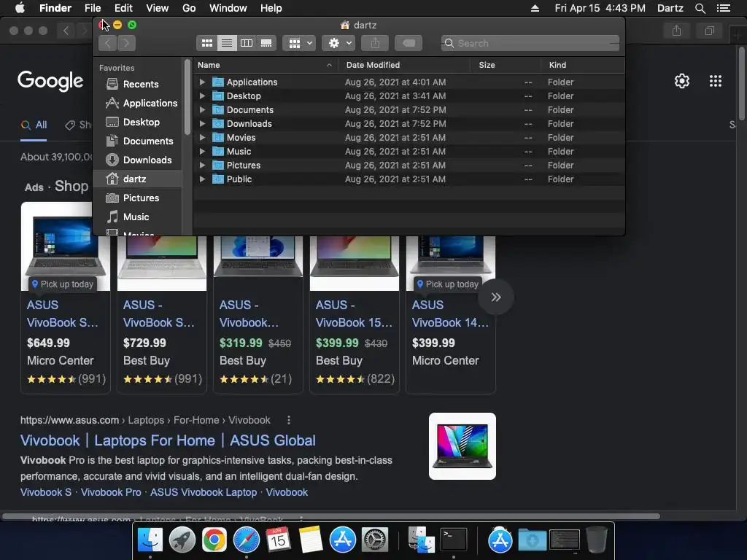Screen dimensions: 747x560
Task: Open the Help menu
Action: [271, 8]
